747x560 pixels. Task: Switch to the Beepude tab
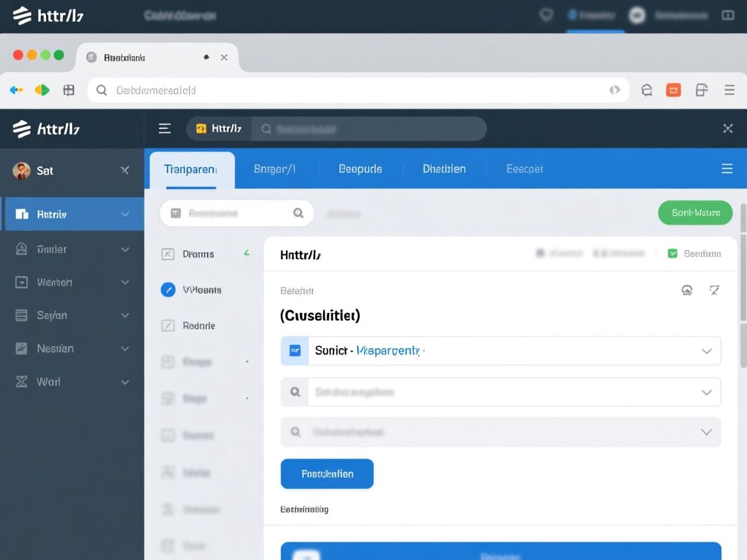[x=360, y=169]
